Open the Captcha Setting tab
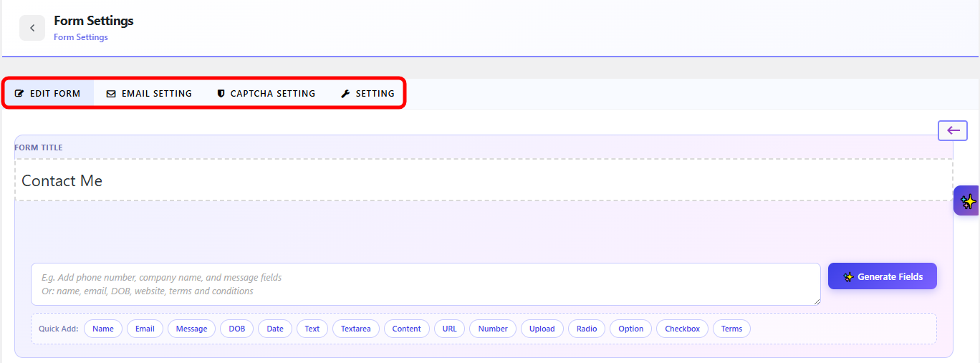 pyautogui.click(x=266, y=93)
